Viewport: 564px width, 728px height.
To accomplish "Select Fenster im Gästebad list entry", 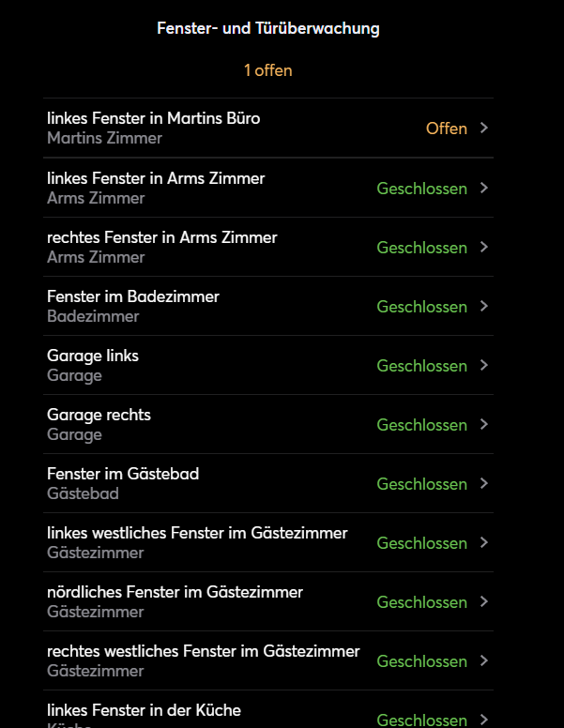I will coord(123,483).
